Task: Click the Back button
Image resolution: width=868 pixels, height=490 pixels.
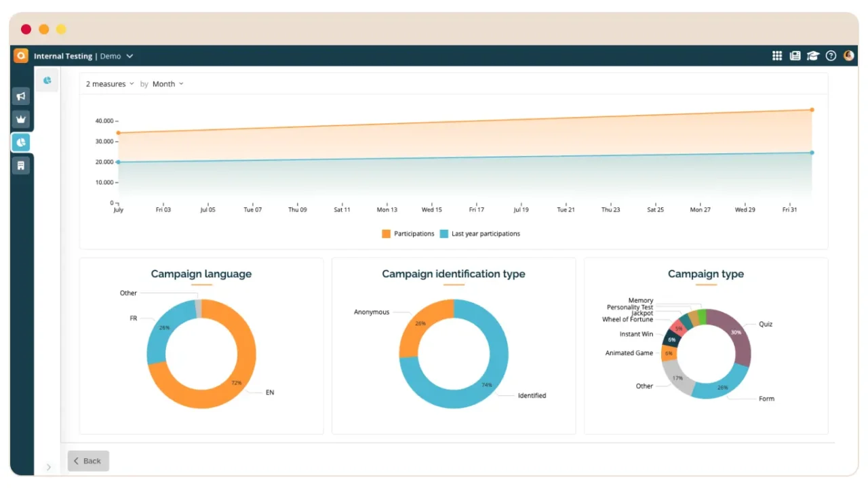Action: coord(88,461)
